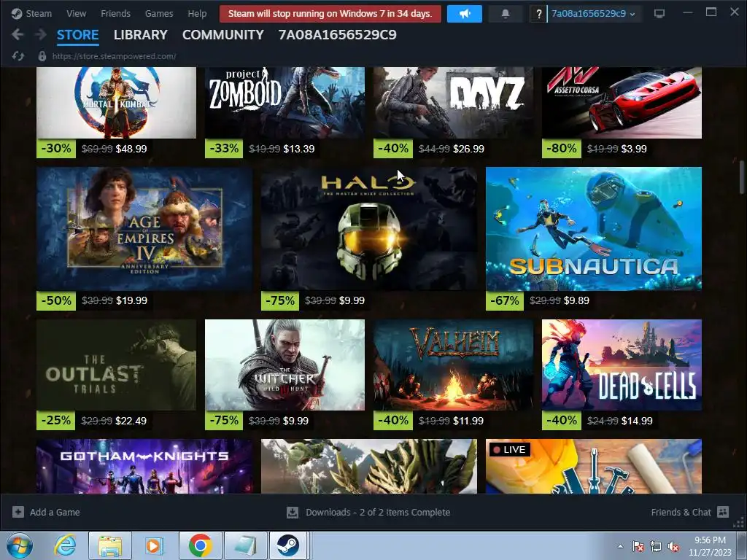Enter Big Picture mode monitor icon

pos(659,14)
